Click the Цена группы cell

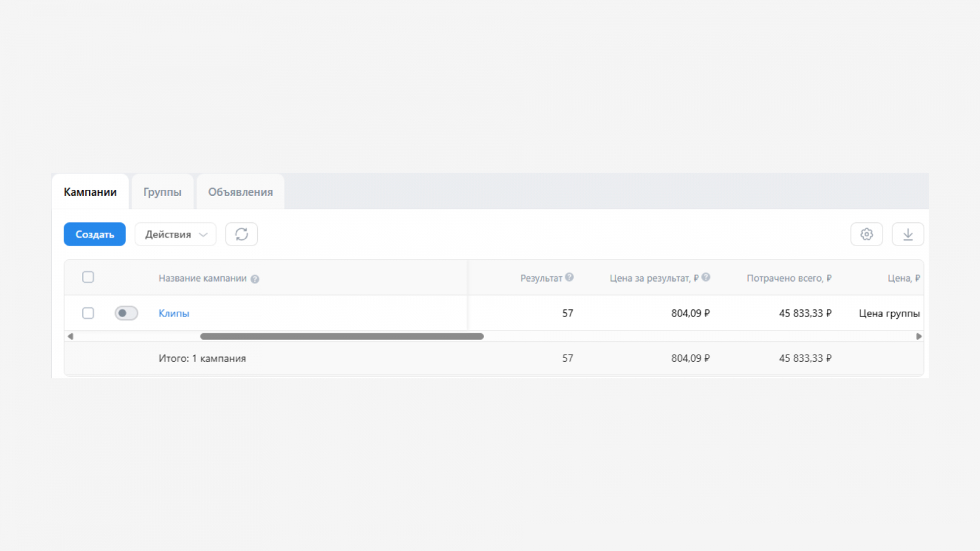(889, 313)
